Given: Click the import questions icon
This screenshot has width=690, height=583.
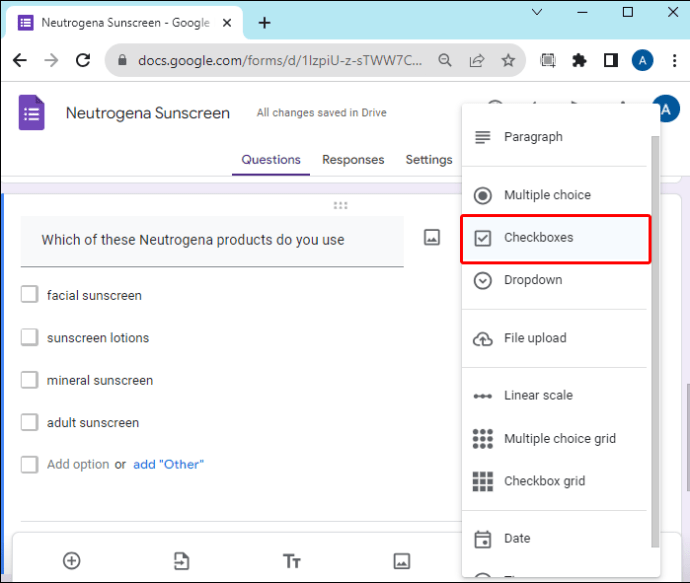Looking at the screenshot, I should pos(181,561).
